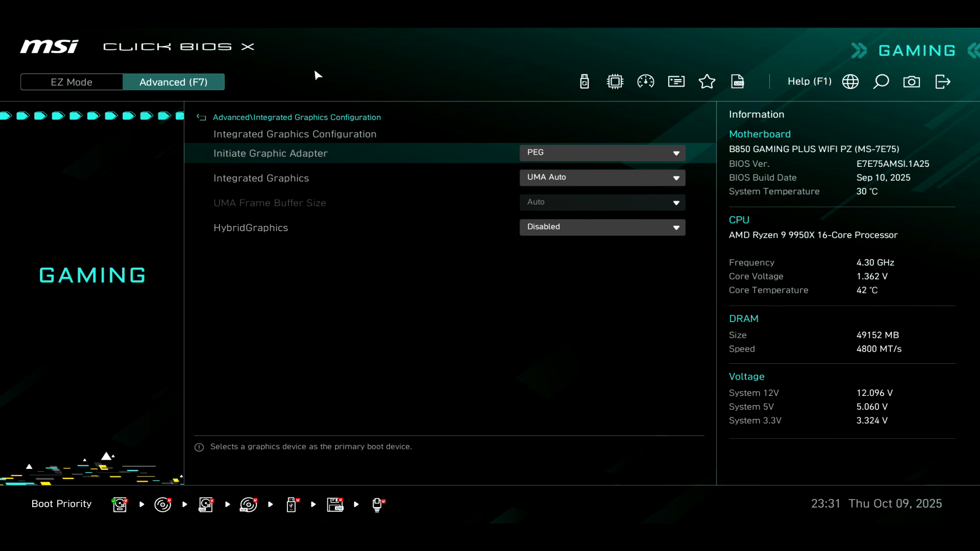The height and width of the screenshot is (551, 980).
Task: Click Help (F1) button
Action: (809, 82)
